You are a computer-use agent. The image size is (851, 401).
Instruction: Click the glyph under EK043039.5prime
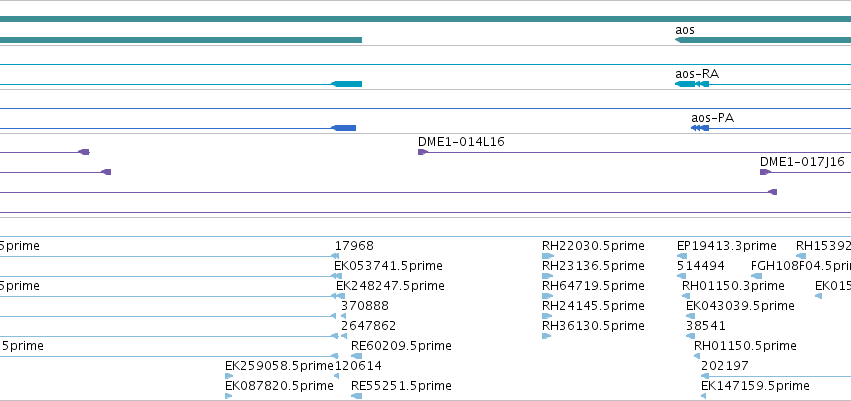point(691,316)
